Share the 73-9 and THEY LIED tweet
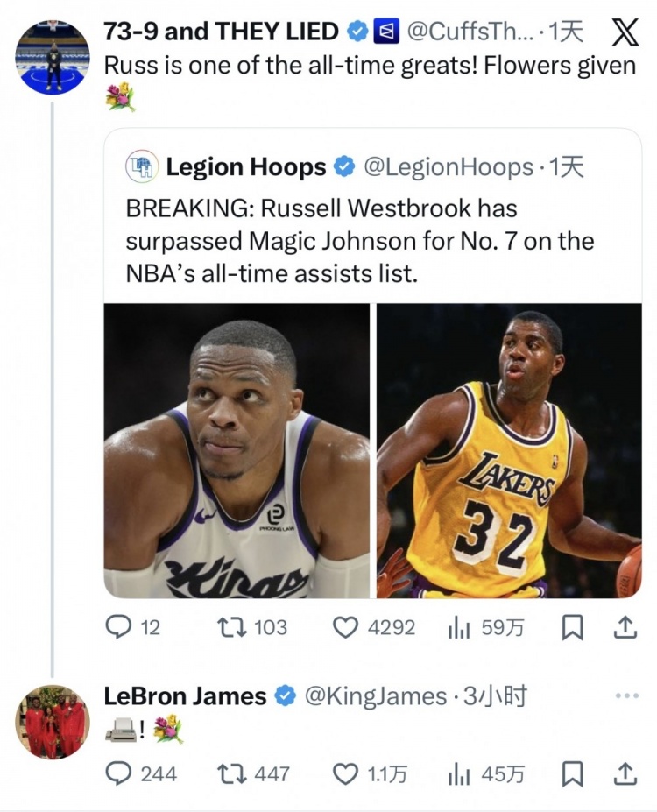Image resolution: width=657 pixels, height=812 pixels. click(623, 627)
